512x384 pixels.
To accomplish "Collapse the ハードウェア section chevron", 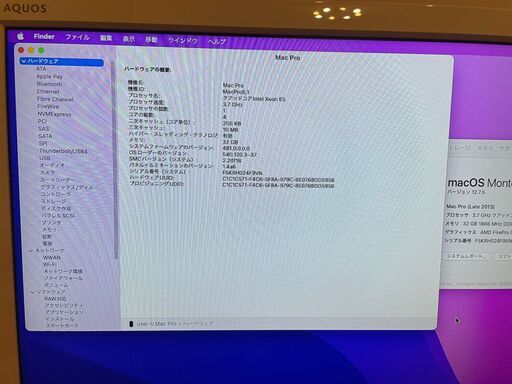I will coord(23,61).
